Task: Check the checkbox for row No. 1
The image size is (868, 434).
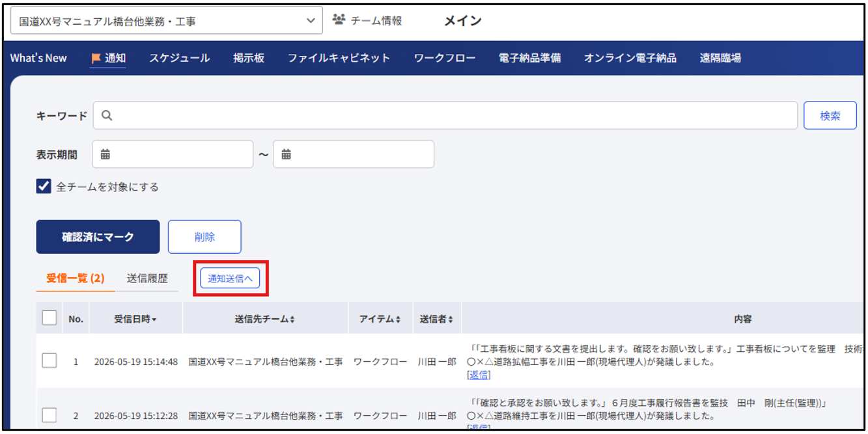Action: point(49,360)
